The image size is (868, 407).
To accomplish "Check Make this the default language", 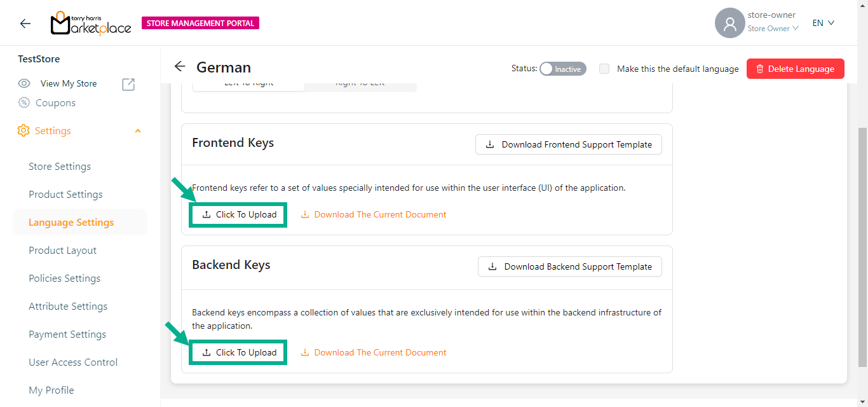I will (x=604, y=69).
